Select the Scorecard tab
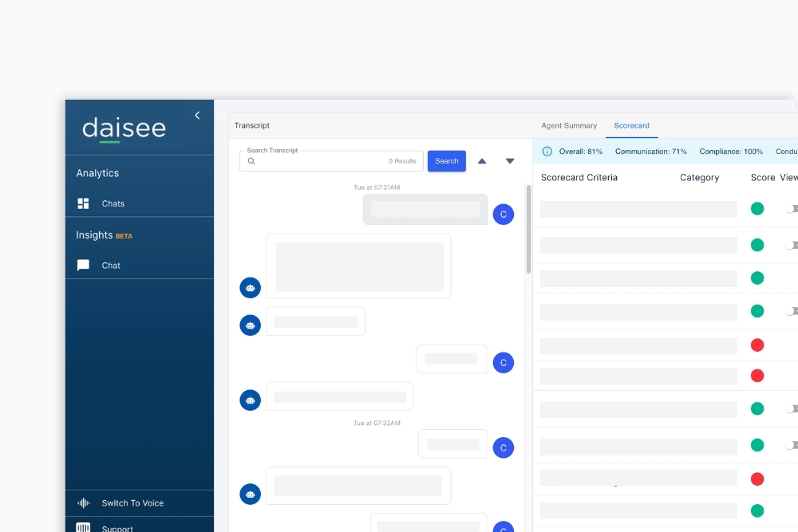This screenshot has width=798, height=532. (x=631, y=126)
